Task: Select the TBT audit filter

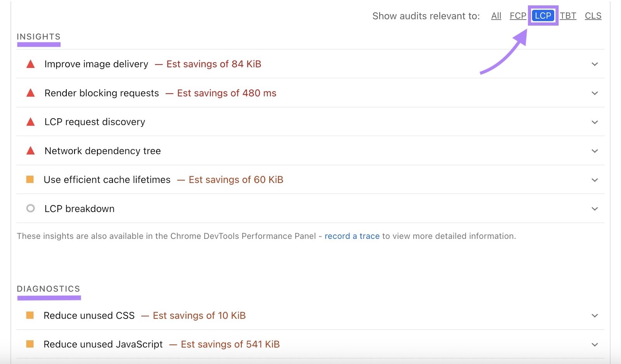Action: [x=568, y=16]
